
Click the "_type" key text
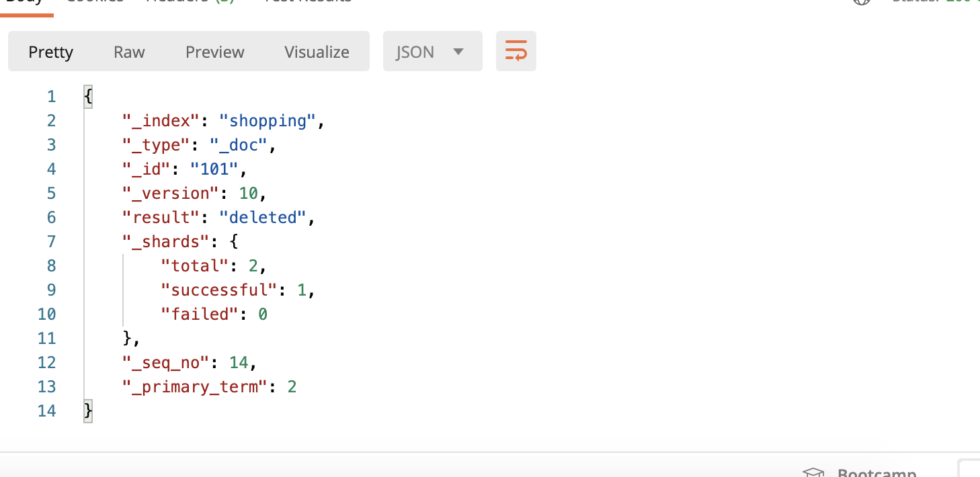tap(157, 145)
